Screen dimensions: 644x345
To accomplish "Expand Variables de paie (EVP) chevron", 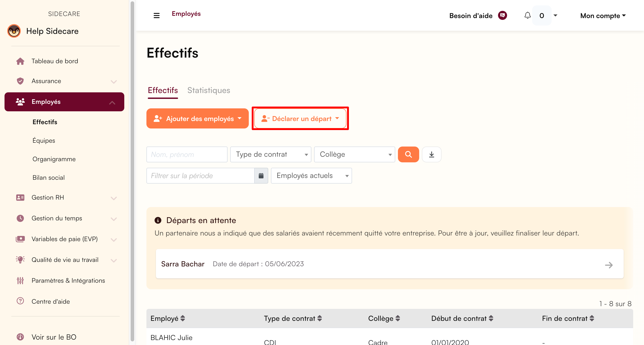I will point(114,240).
